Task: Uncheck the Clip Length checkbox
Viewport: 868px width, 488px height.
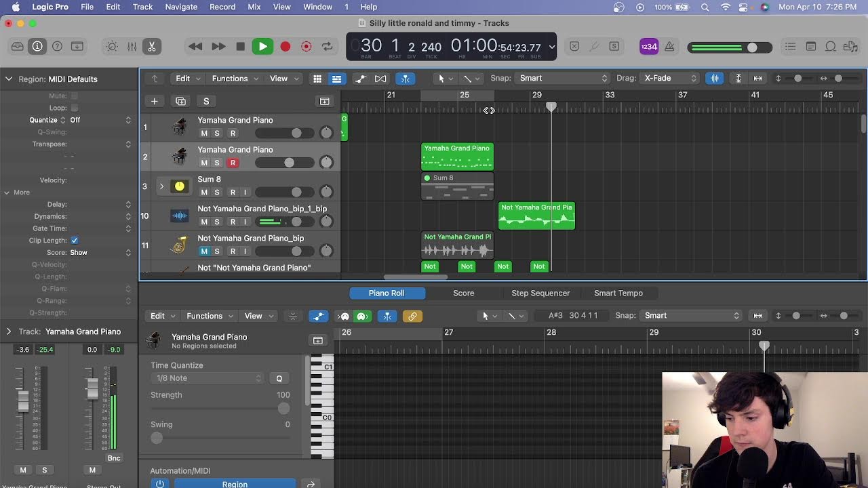Action: click(x=75, y=241)
